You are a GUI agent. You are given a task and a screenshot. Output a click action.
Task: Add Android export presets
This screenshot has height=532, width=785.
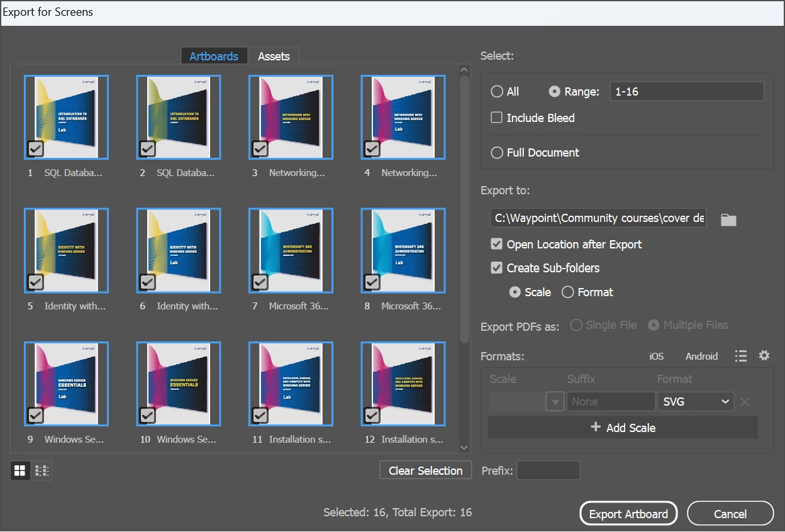click(701, 357)
